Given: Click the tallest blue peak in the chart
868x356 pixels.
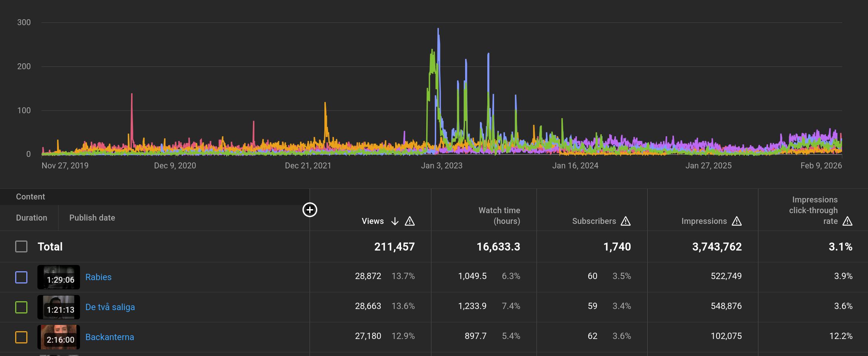Looking at the screenshot, I should coord(438,30).
